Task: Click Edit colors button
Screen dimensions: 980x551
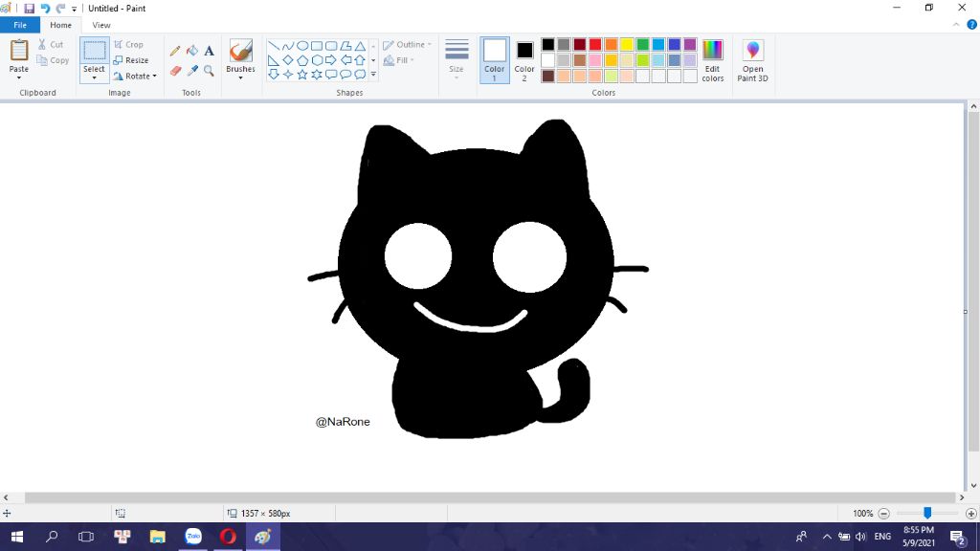Action: pyautogui.click(x=712, y=60)
